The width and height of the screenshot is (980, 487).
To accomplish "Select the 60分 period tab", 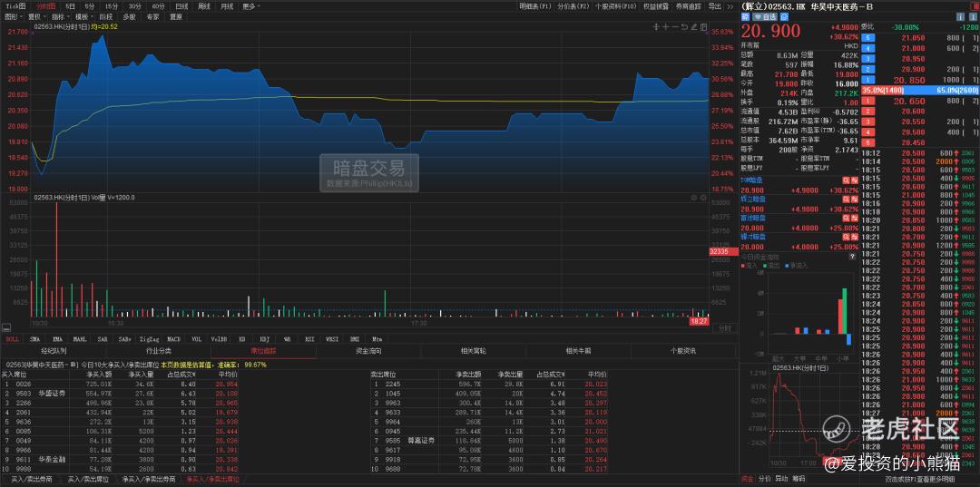I will [x=158, y=6].
